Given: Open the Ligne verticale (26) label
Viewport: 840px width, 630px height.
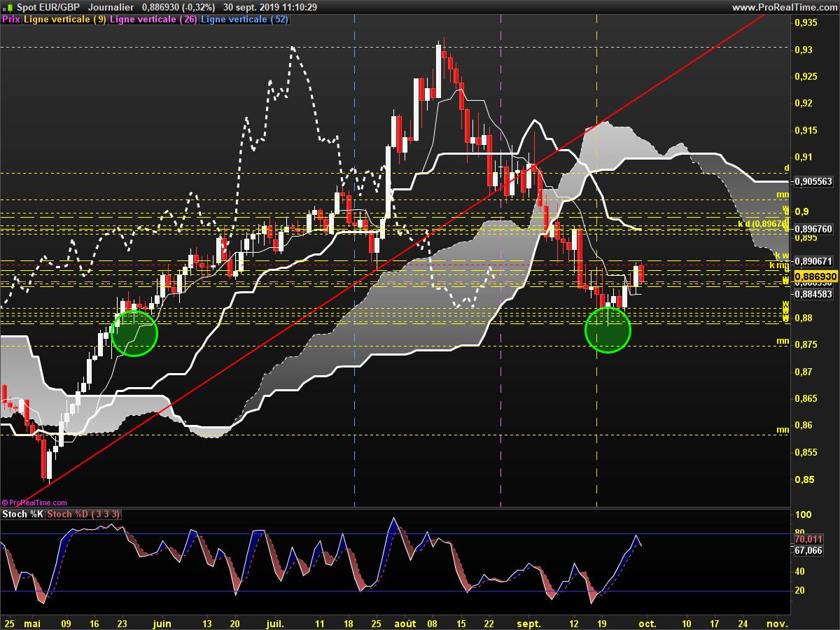Looking at the screenshot, I should 154,20.
